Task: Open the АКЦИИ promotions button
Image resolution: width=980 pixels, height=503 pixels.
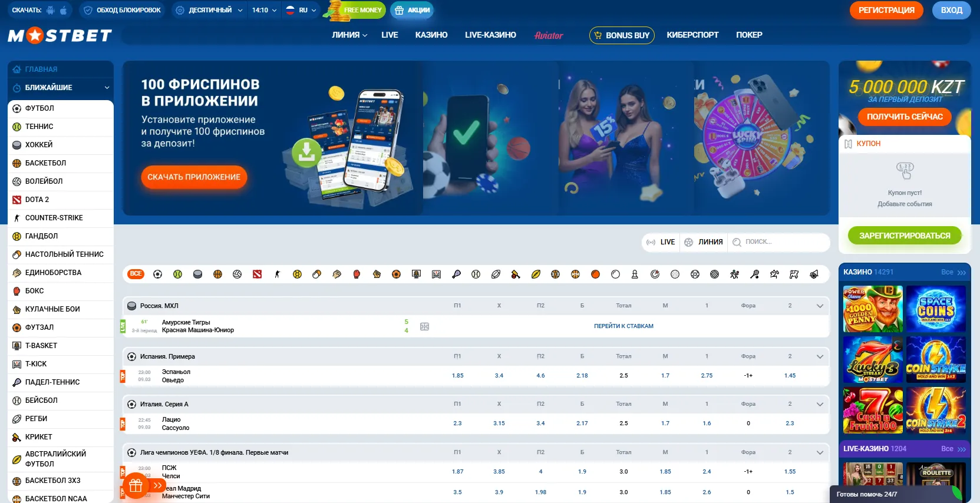Action: (412, 10)
